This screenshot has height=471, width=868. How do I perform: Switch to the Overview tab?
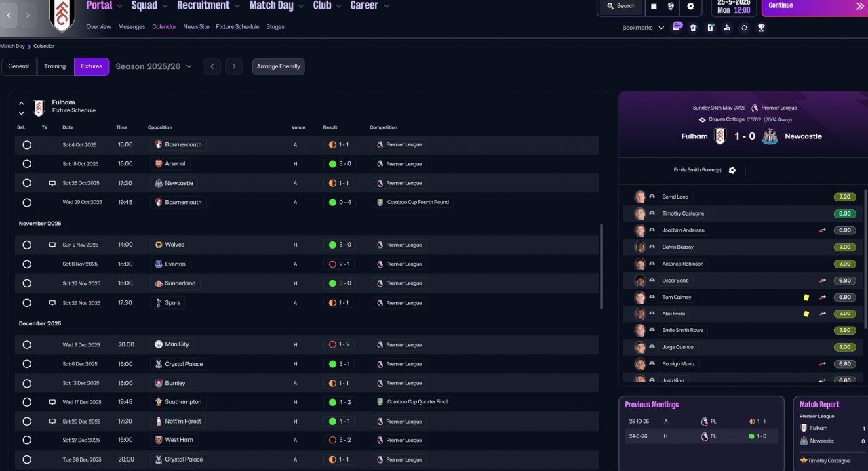tap(99, 27)
